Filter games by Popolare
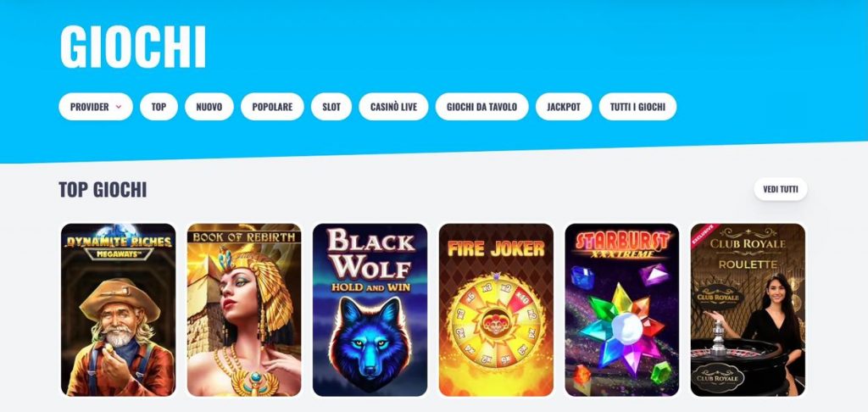The height and width of the screenshot is (412, 868). point(272,107)
